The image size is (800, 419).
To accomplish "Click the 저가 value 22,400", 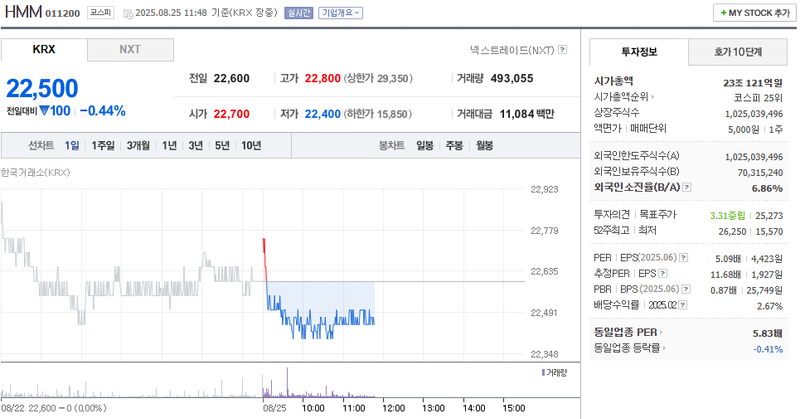I will 322,114.
